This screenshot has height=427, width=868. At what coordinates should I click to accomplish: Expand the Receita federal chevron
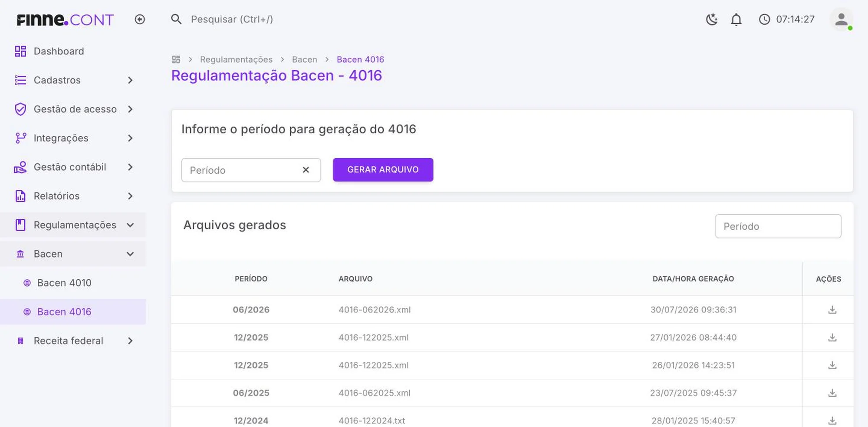point(130,341)
